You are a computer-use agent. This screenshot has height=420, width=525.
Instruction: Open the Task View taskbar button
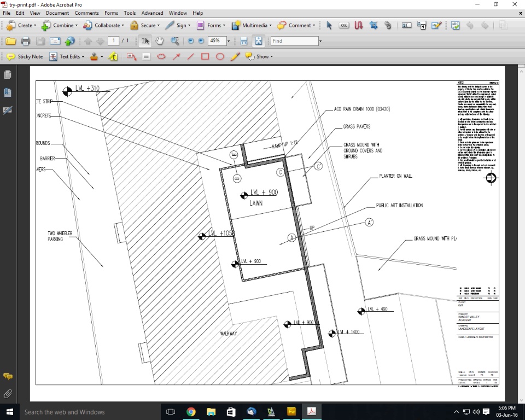point(171,412)
